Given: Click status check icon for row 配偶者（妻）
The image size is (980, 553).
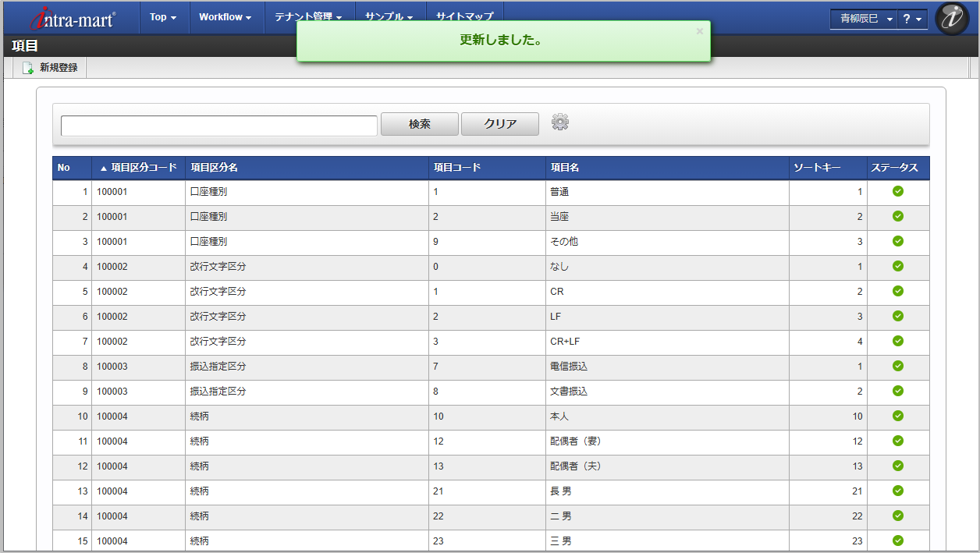Looking at the screenshot, I should pyautogui.click(x=898, y=441).
